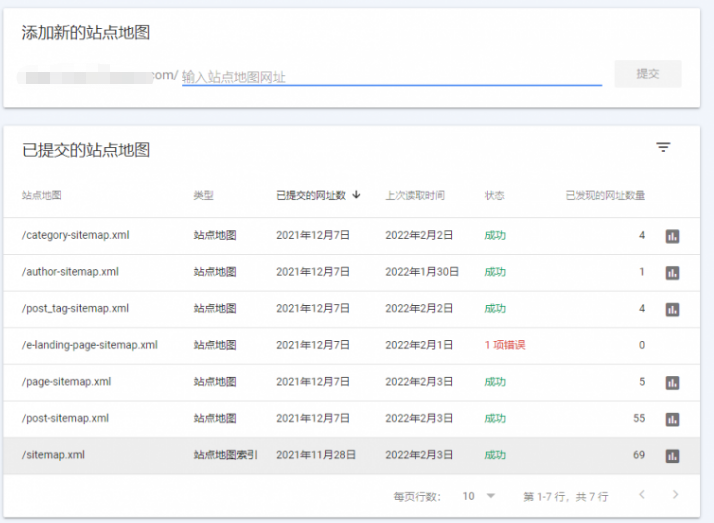
Task: Open chart icon for /page-sitemap.xml row
Action: [673, 383]
